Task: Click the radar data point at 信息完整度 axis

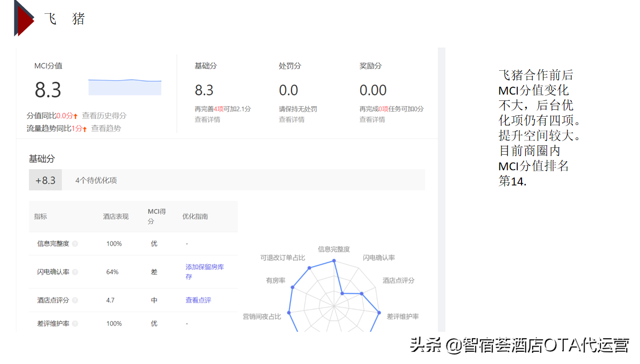Action: (x=334, y=261)
